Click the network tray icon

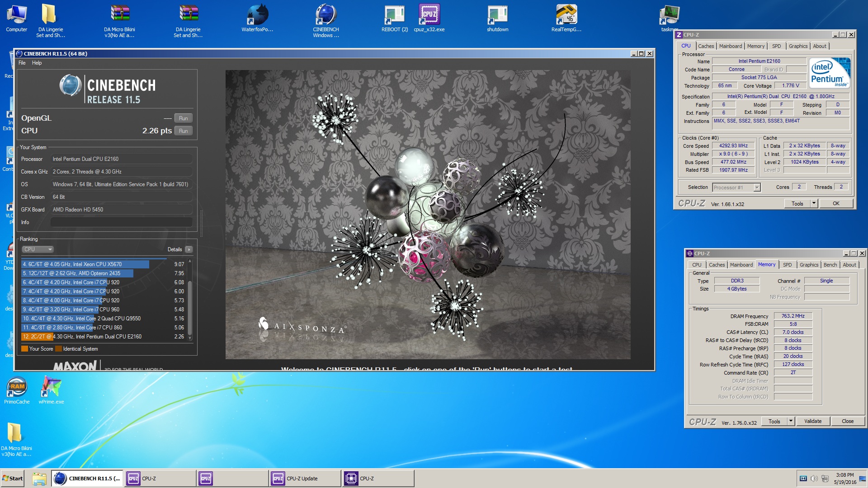pos(825,479)
